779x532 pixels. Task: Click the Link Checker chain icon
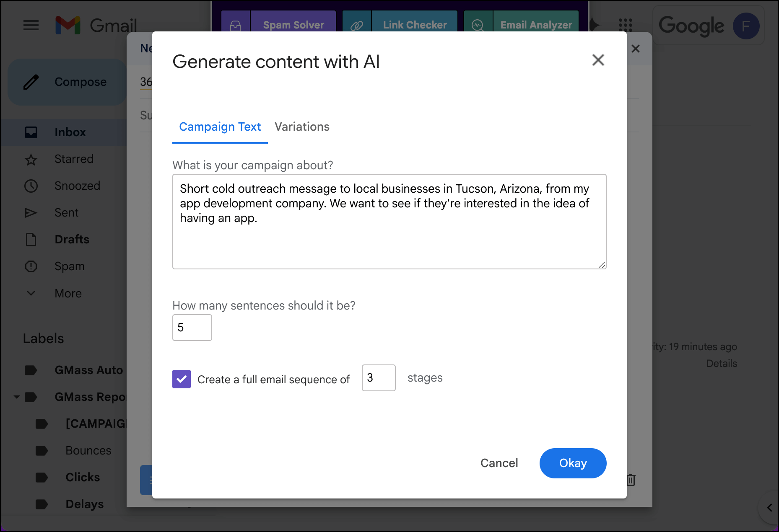point(357,25)
